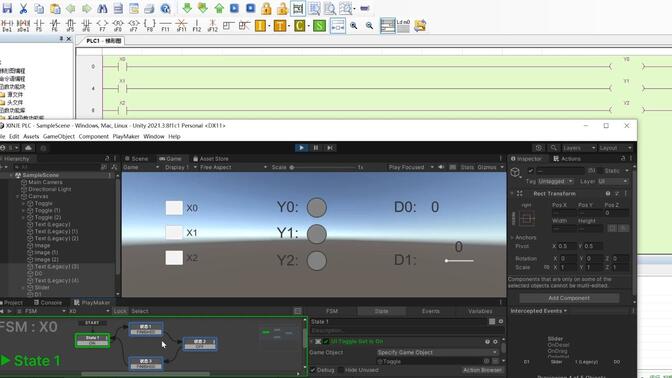Open the Display 1 dropdown
Image resolution: width=672 pixels, height=378 pixels.
pyautogui.click(x=180, y=167)
